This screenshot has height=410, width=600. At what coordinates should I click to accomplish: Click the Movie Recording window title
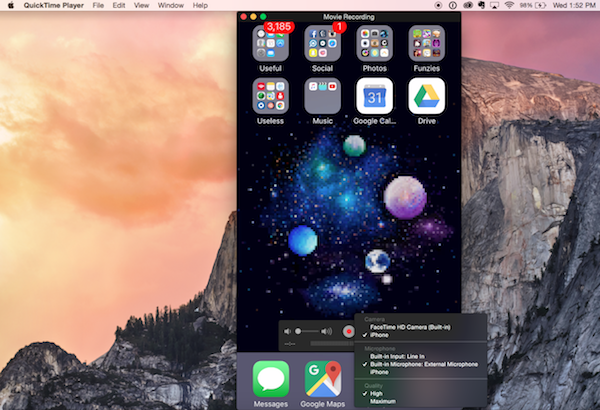coord(349,17)
